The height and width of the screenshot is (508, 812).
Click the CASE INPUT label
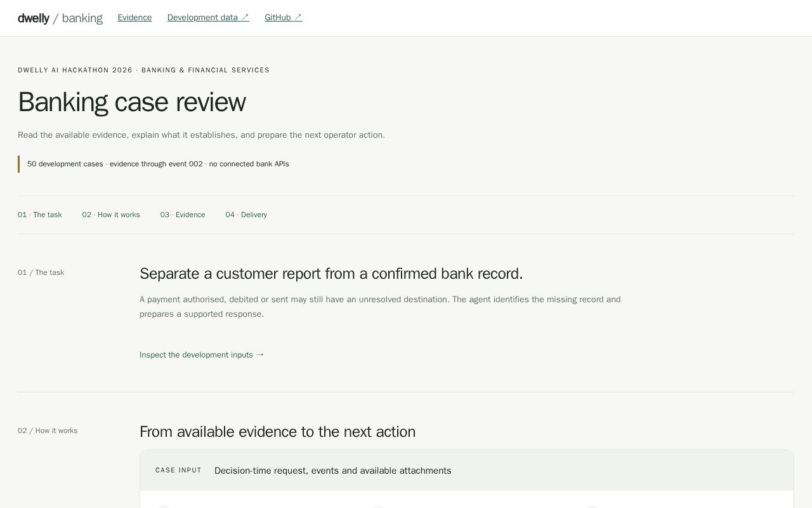178,471
